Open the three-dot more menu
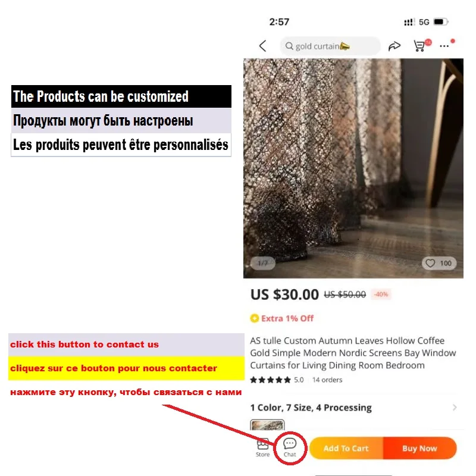The image size is (476, 476). pyautogui.click(x=444, y=46)
